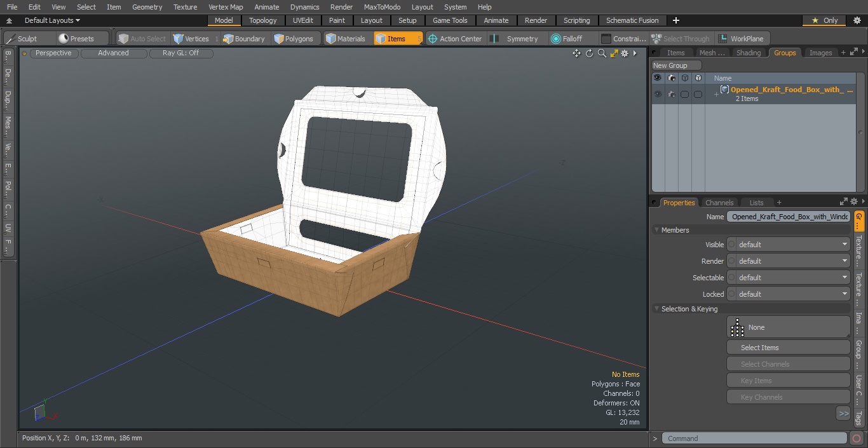
Task: Switch to the Shading panel tab
Action: pos(749,53)
